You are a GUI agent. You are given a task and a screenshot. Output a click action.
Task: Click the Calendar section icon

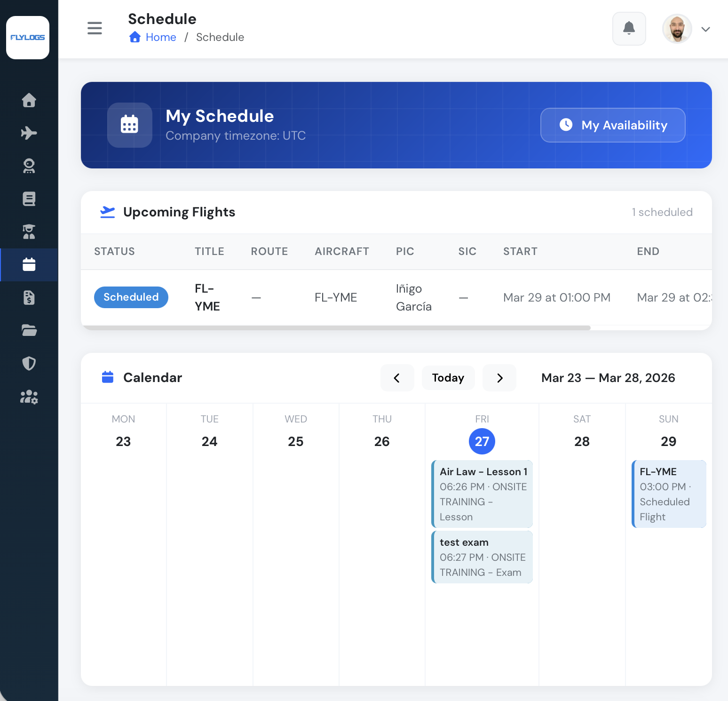pyautogui.click(x=108, y=377)
